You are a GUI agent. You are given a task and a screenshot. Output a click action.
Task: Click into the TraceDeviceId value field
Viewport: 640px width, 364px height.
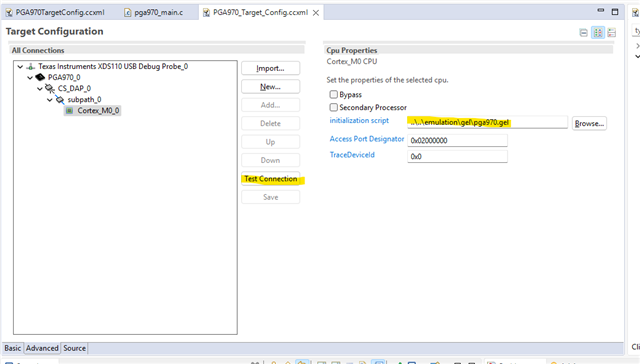coord(457,156)
